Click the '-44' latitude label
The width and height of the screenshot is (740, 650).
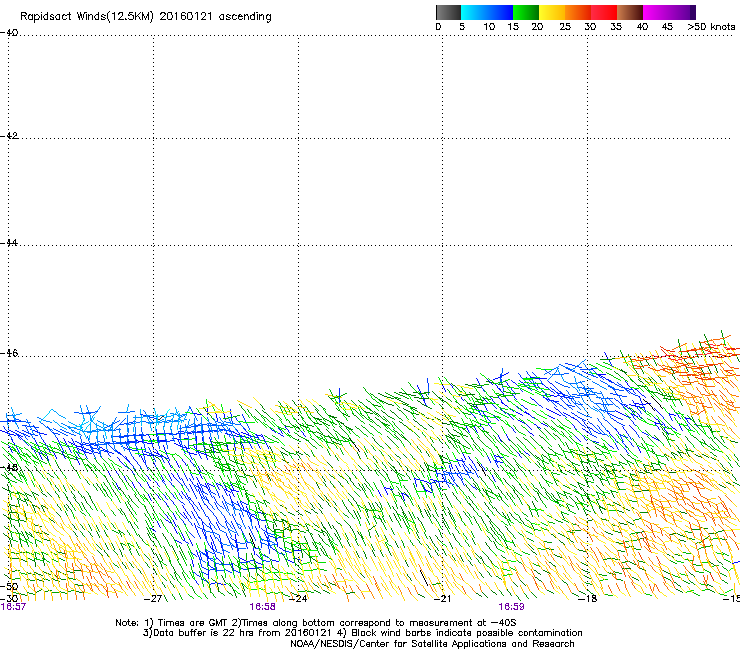tap(9, 243)
